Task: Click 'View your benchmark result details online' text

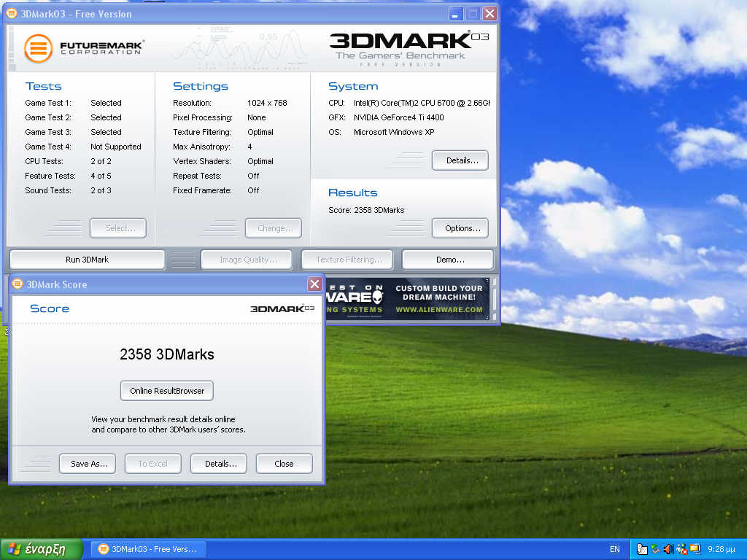Action: click(163, 419)
